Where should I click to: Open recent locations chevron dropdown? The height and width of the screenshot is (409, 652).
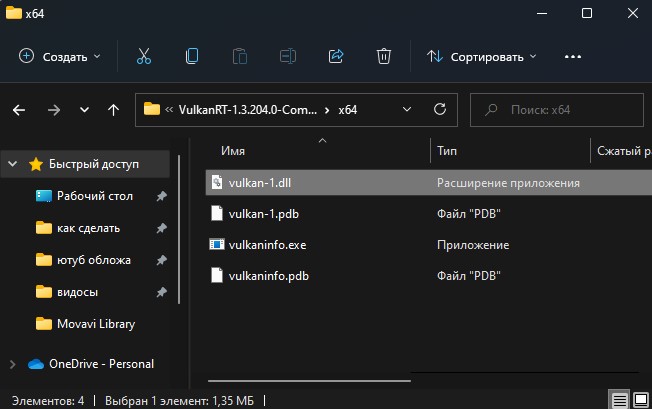[84, 110]
